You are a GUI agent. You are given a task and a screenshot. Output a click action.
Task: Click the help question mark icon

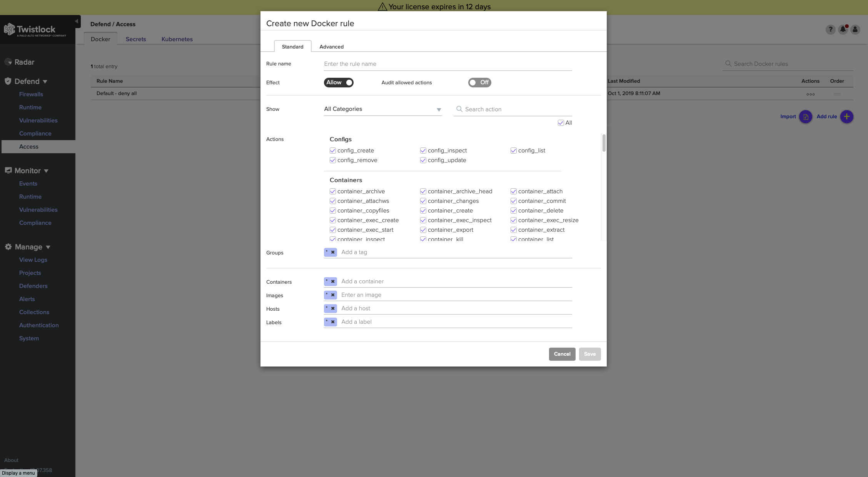click(831, 29)
